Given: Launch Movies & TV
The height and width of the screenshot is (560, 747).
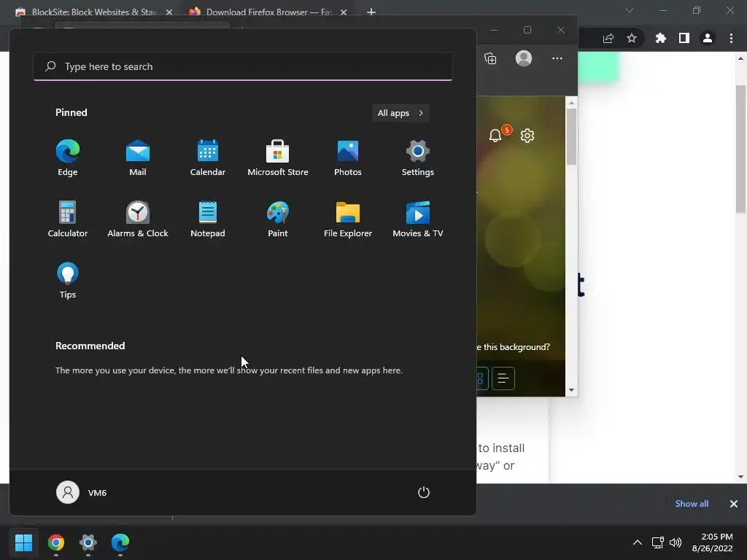Looking at the screenshot, I should [418, 219].
